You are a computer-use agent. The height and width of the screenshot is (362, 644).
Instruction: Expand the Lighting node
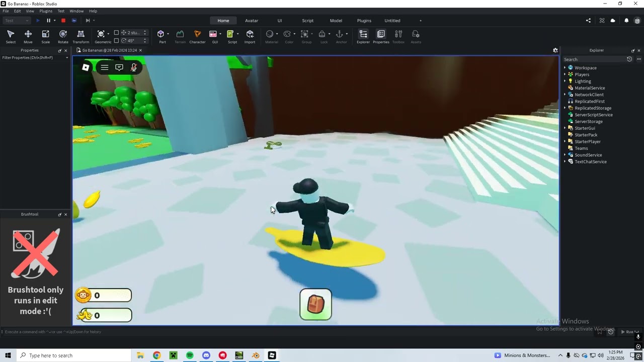pos(565,81)
